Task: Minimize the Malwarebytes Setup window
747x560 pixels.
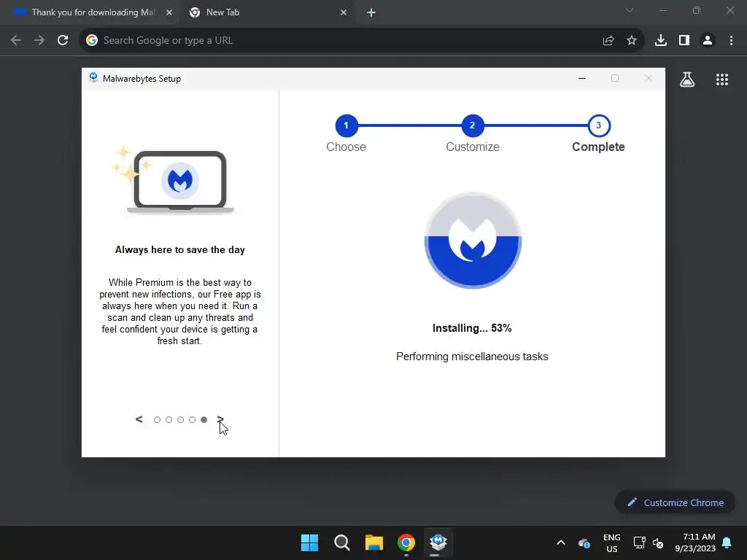Action: pos(581,78)
